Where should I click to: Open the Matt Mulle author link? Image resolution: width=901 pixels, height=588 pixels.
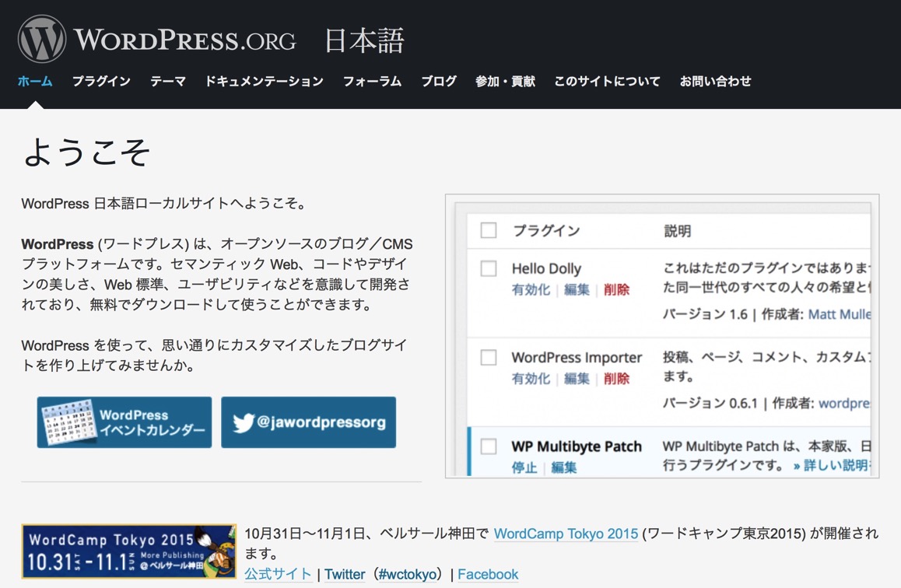tap(840, 314)
